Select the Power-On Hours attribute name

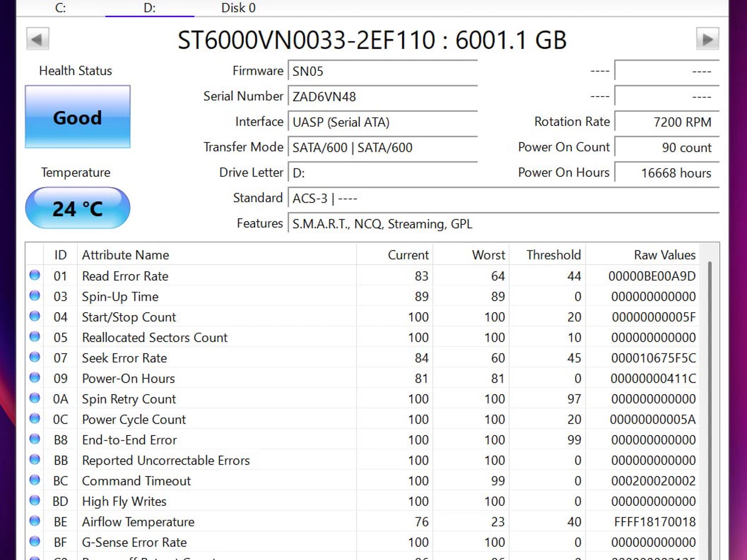pyautogui.click(x=128, y=378)
